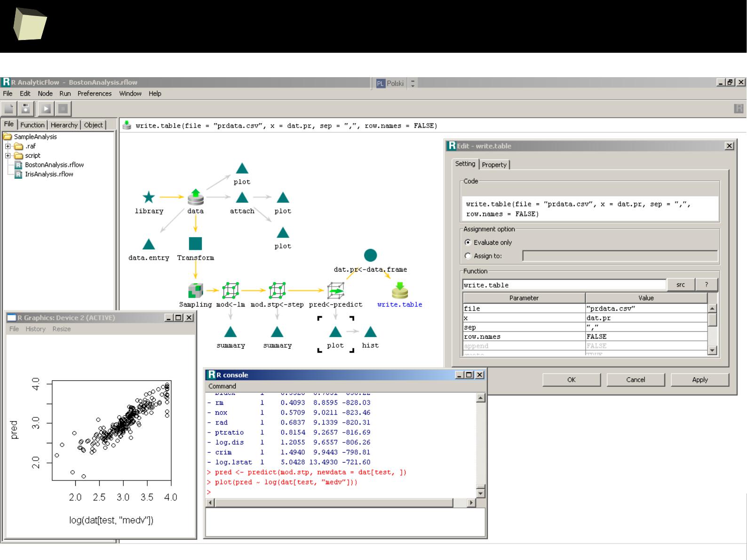Select the plot node right of attach

(283, 197)
